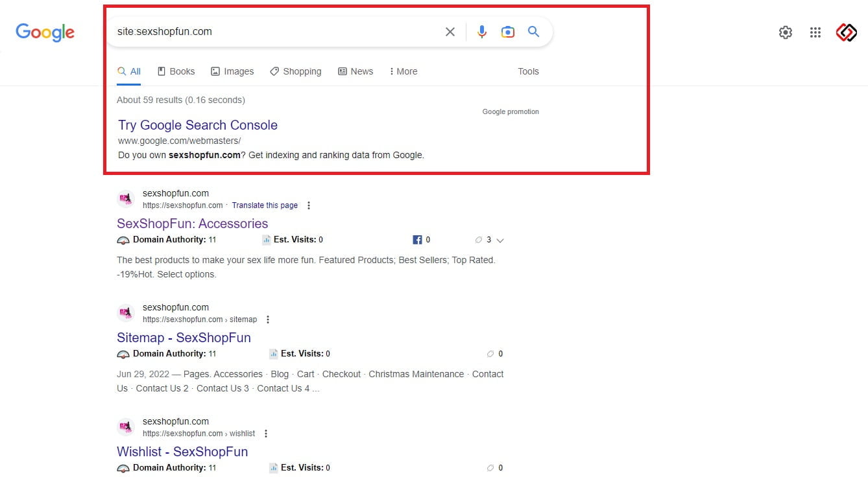868x477 pixels.
Task: Click the www.google.com/webmasters/ URL text
Action: pos(180,141)
